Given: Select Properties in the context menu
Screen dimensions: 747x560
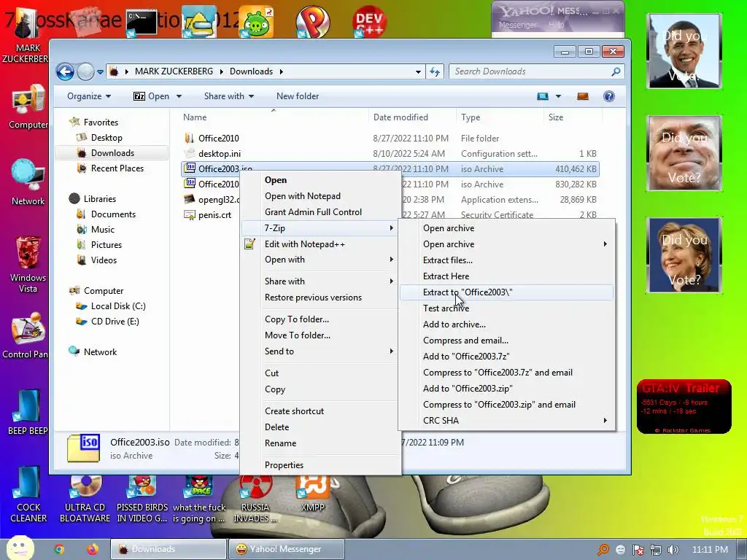Looking at the screenshot, I should tap(321, 465).
